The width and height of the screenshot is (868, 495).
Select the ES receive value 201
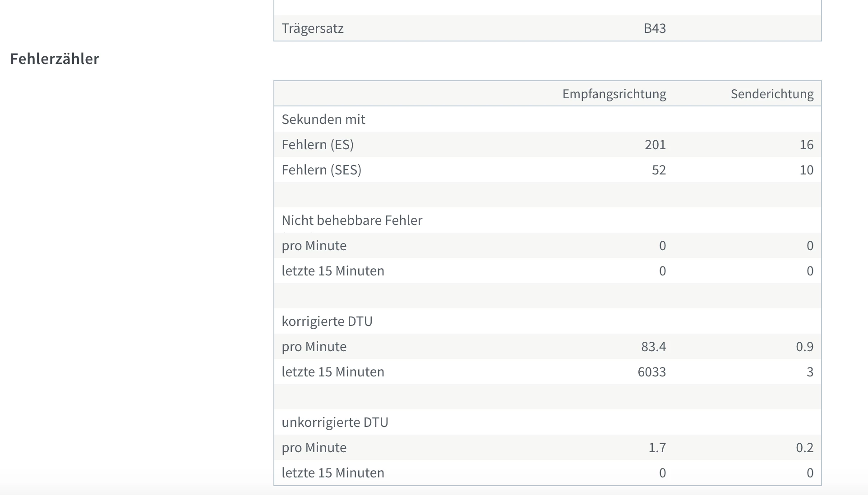coord(655,145)
